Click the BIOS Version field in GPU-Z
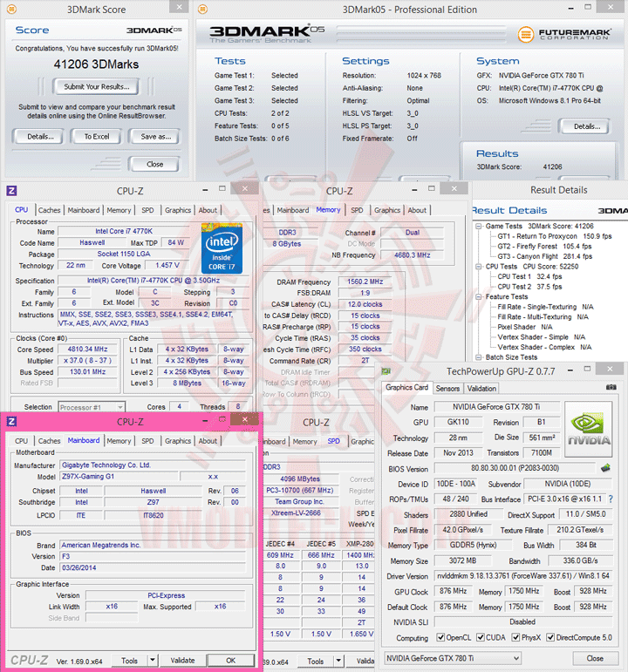 pyautogui.click(x=515, y=468)
